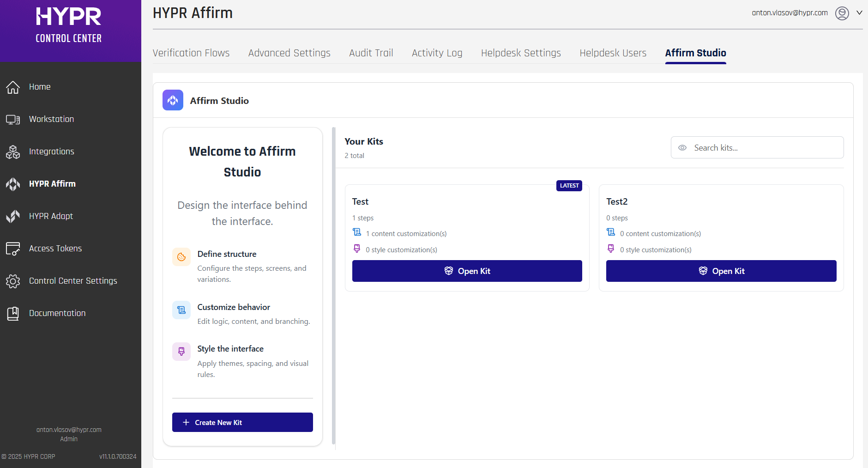Image resolution: width=868 pixels, height=468 pixels.
Task: Open the Test2 kit
Action: coord(721,271)
